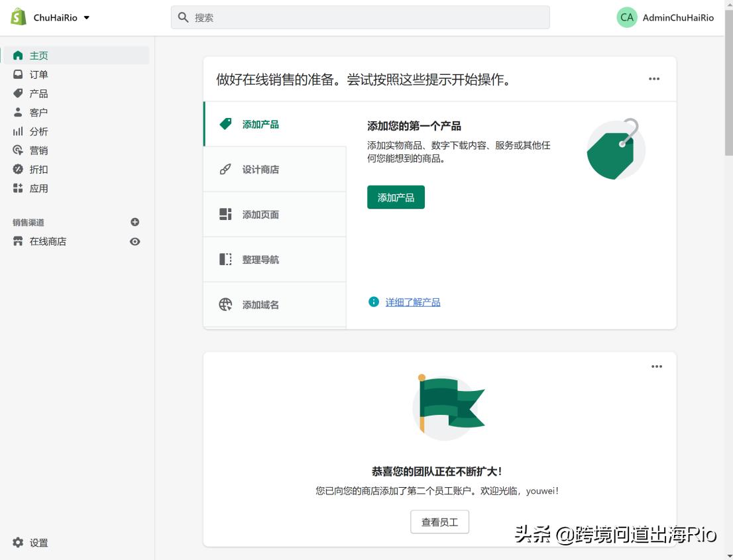The image size is (733, 560).
Task: Open the 应用 (Apps) section
Action: (38, 188)
